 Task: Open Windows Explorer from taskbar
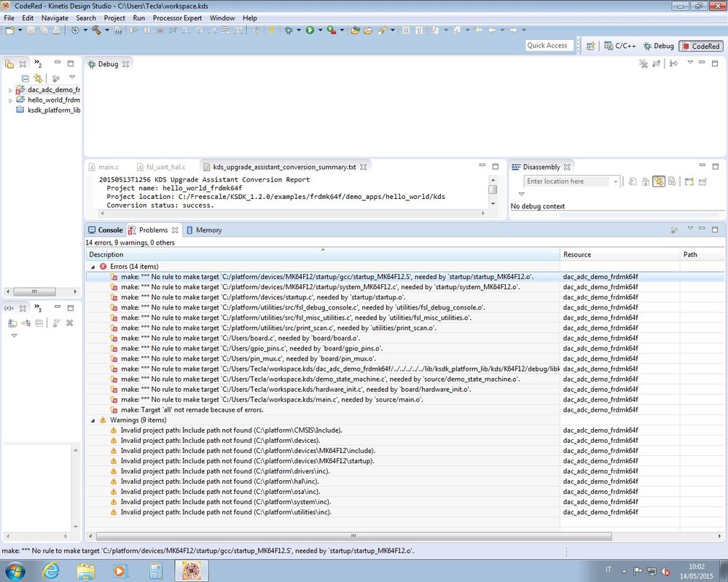pyautogui.click(x=85, y=571)
